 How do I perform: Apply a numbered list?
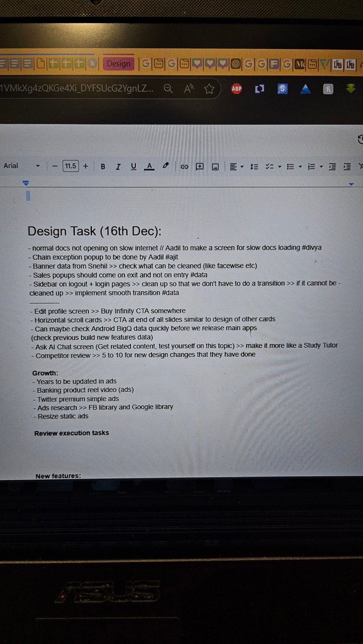311,166
